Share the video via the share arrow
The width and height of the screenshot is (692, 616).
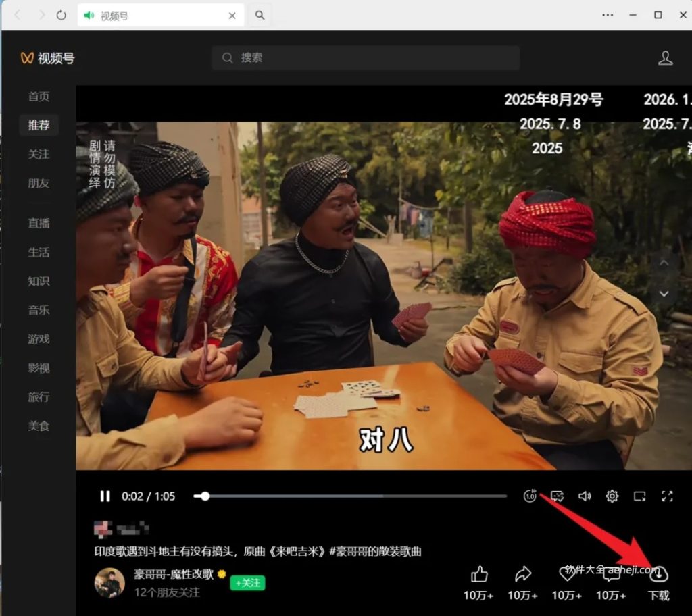[x=522, y=574]
